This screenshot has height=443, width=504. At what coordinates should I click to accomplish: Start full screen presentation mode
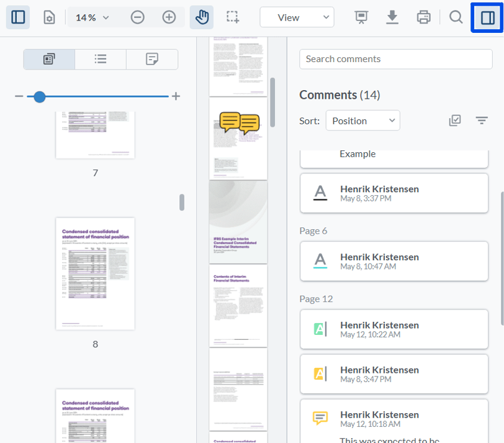[361, 17]
